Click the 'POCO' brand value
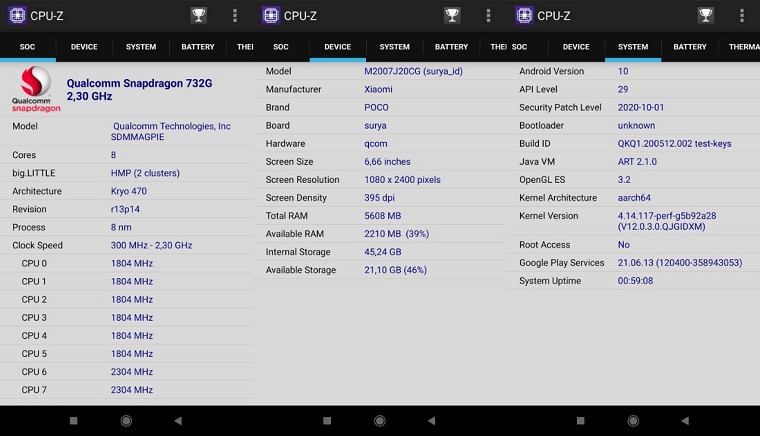760x436 pixels. pyautogui.click(x=376, y=108)
